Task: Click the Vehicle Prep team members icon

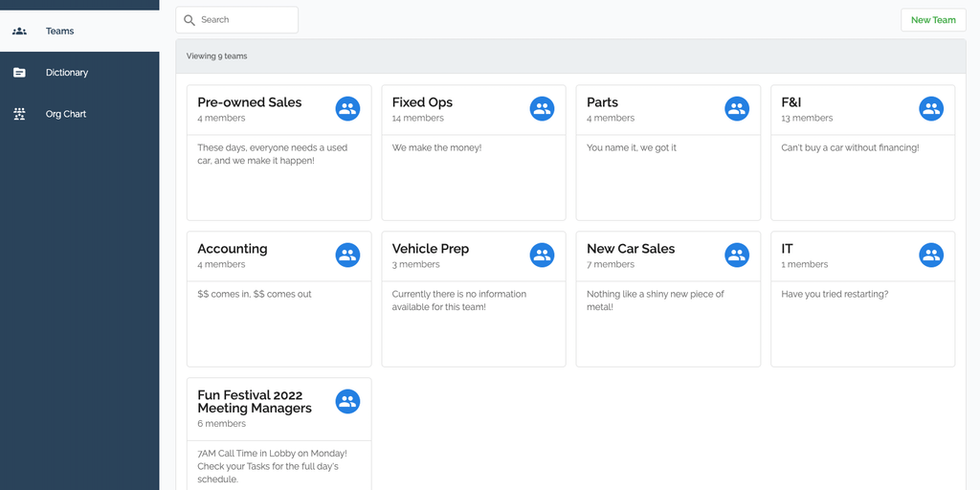Action: tap(542, 256)
